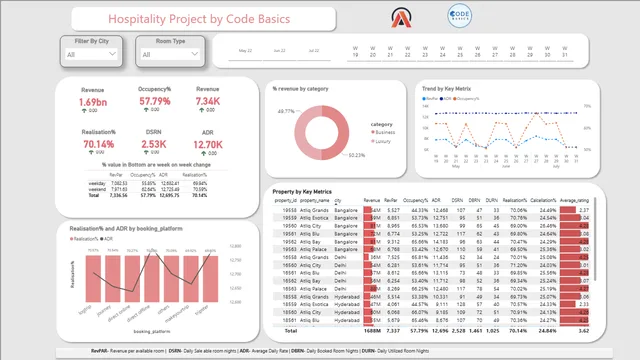The width and height of the screenshot is (640, 360).
Task: Select week W 27 slicer
Action: point(495,52)
